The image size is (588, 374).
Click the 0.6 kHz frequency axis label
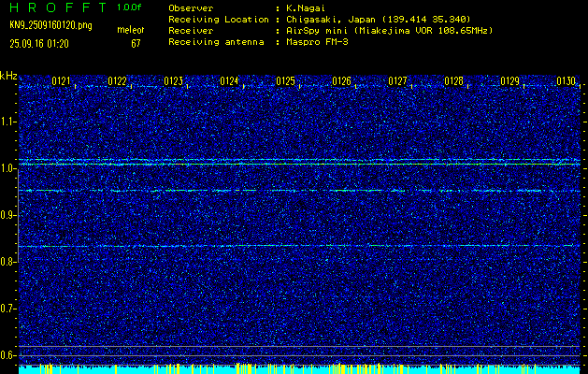(x=7, y=355)
